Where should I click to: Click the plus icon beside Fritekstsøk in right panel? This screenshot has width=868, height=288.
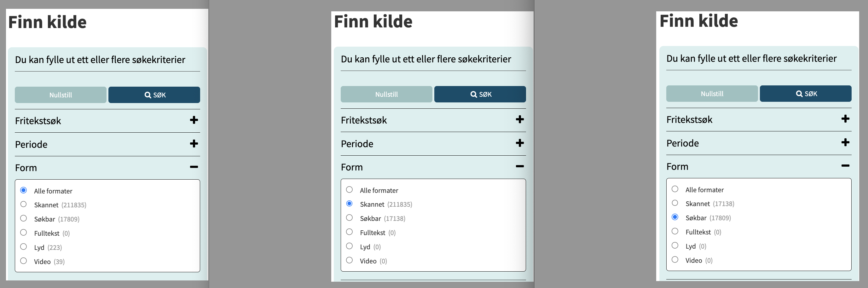(845, 118)
